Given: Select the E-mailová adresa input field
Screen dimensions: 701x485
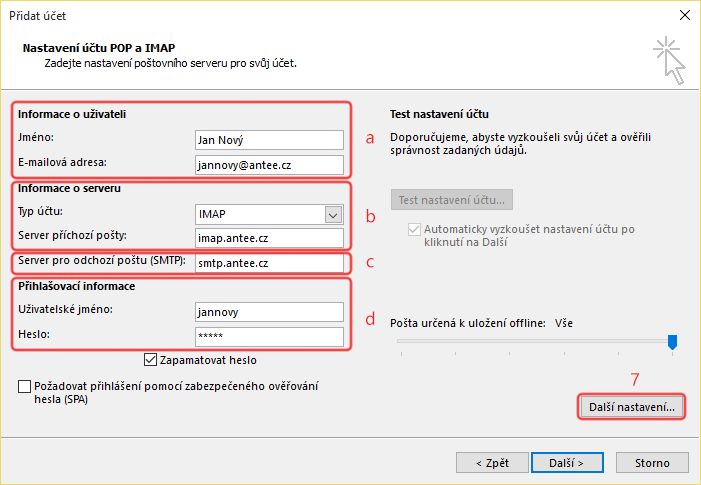Looking at the screenshot, I should coord(268,164).
